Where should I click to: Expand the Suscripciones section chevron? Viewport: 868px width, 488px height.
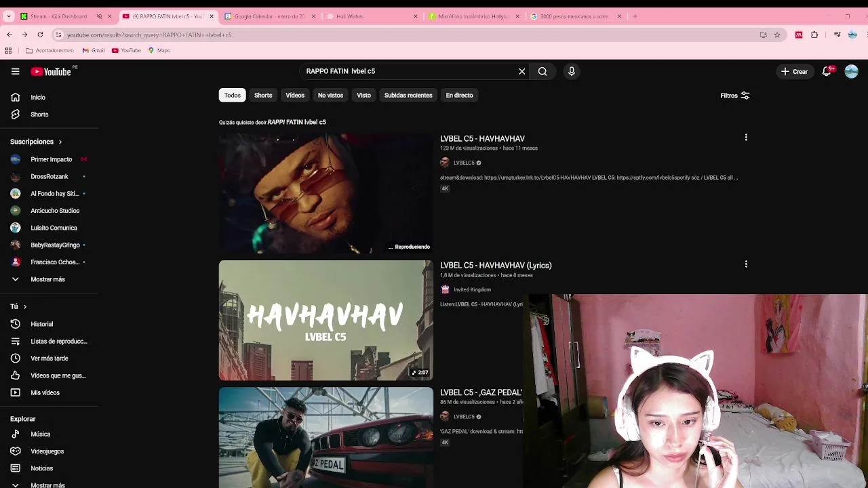(x=60, y=142)
